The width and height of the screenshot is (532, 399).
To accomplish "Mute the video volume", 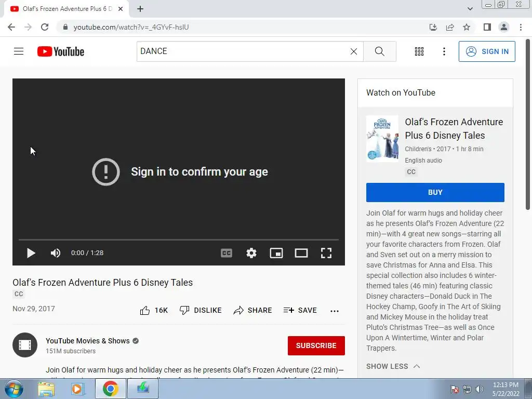I will 55,253.
